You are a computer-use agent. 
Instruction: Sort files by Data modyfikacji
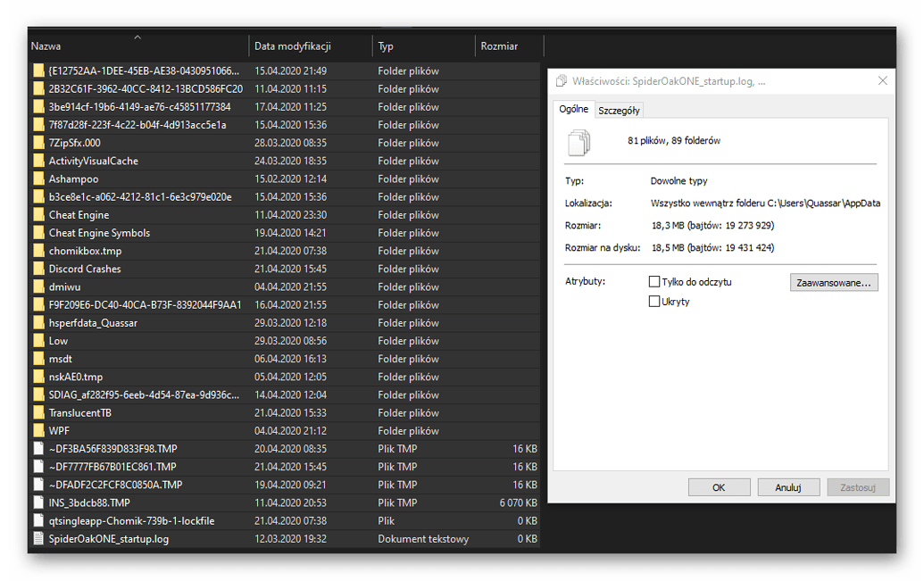tap(294, 46)
